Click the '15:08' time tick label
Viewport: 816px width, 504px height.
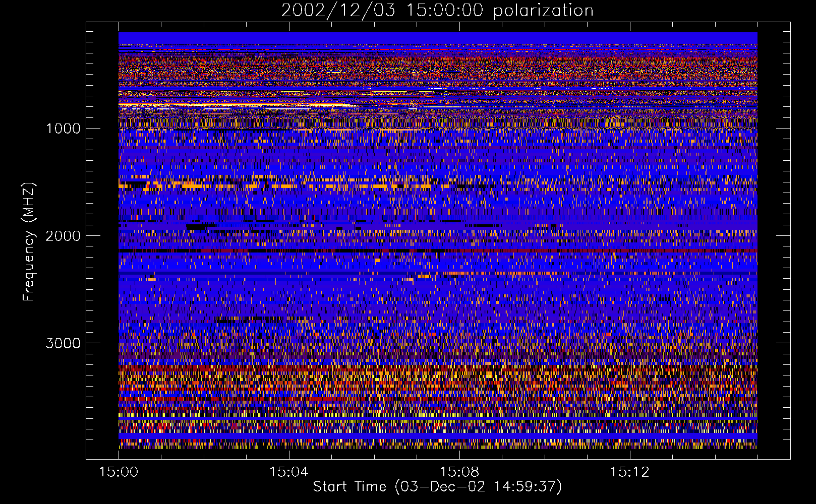[459, 472]
